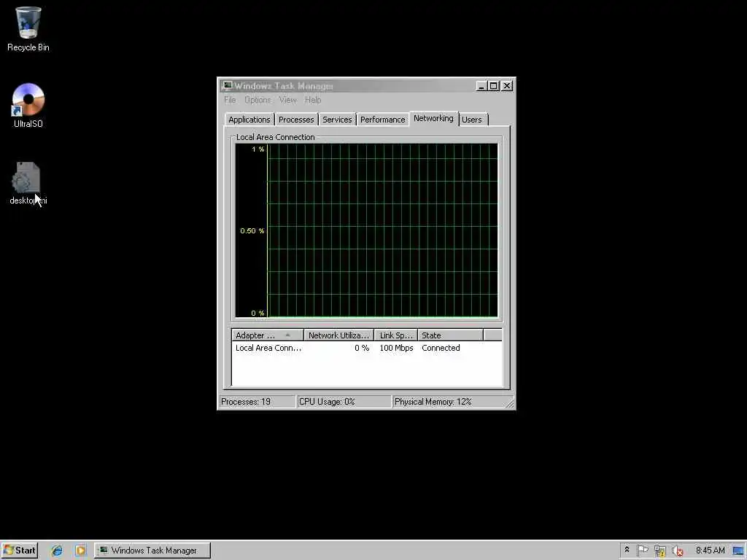This screenshot has width=747, height=560.
Task: Click the Task Manager title bar icon
Action: coord(228,86)
